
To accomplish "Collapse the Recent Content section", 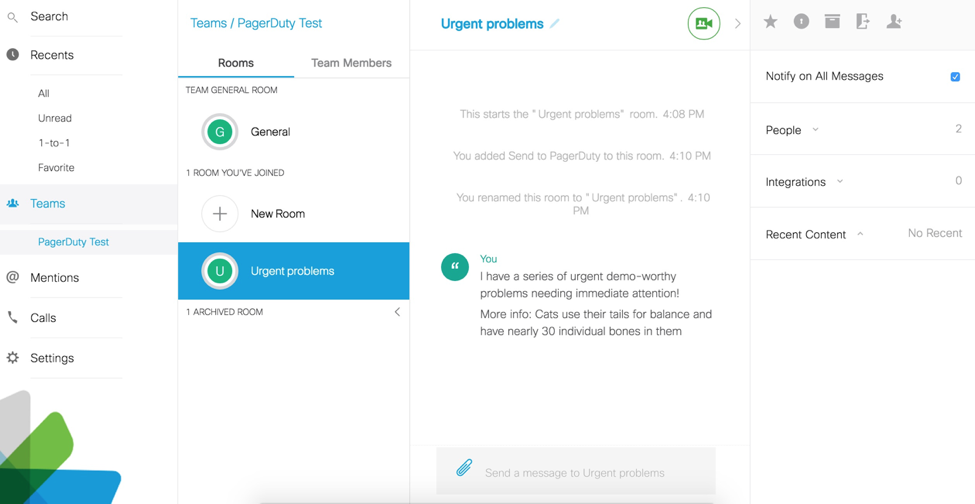I will tap(860, 234).
